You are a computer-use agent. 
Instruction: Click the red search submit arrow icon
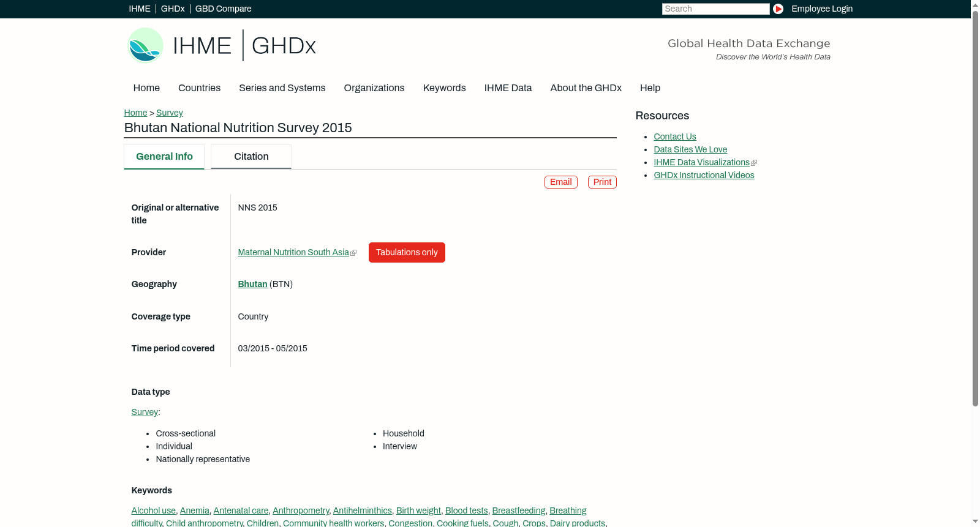tap(778, 9)
